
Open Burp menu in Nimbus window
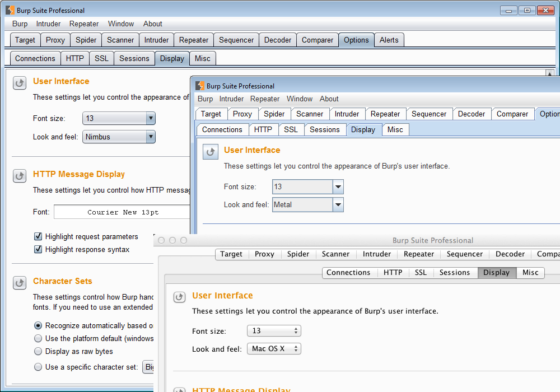(20, 24)
